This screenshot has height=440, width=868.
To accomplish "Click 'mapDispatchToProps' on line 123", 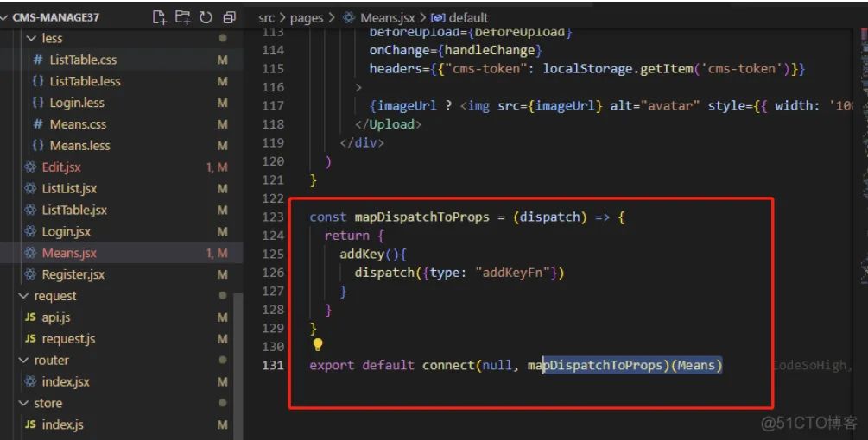I will (421, 217).
